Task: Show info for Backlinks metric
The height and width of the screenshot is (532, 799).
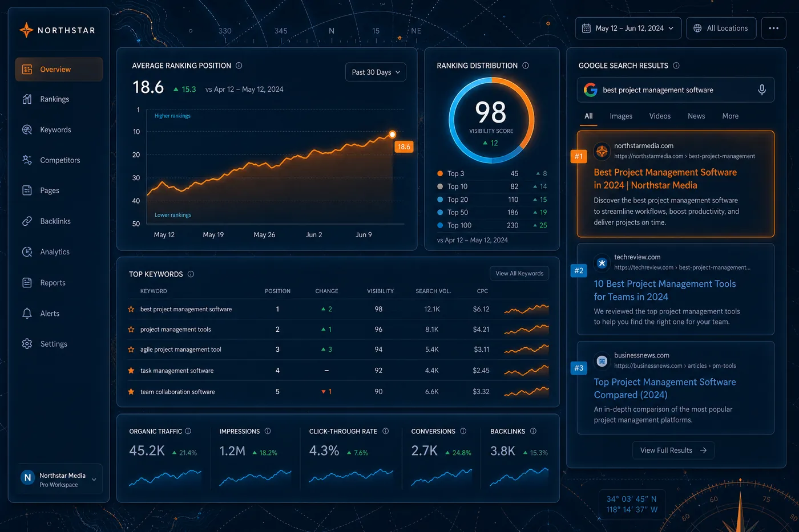Action: coord(534,431)
